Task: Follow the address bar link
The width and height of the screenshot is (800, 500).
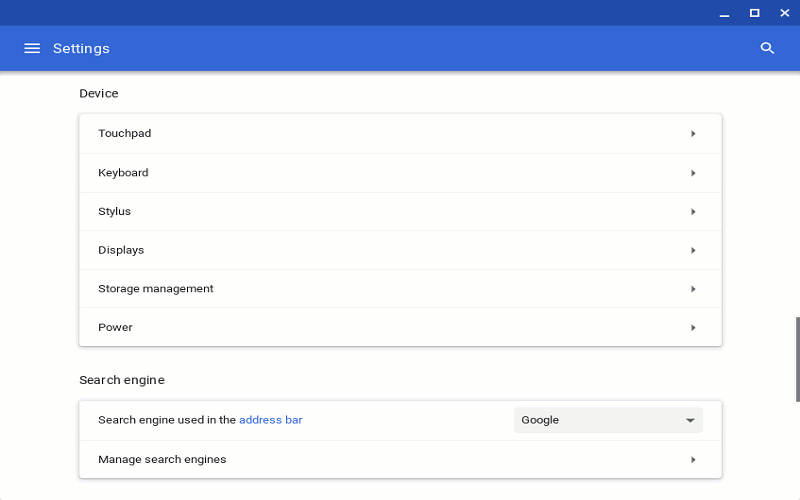Action: (270, 420)
